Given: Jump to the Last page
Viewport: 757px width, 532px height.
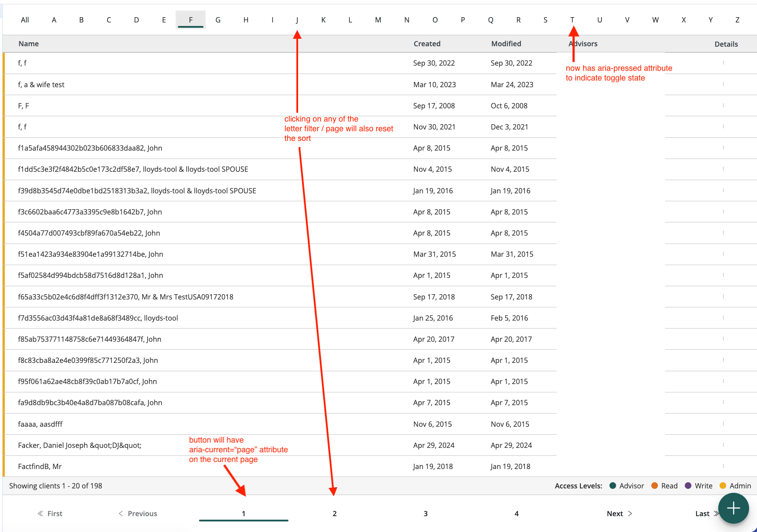Looking at the screenshot, I should click(x=706, y=514).
